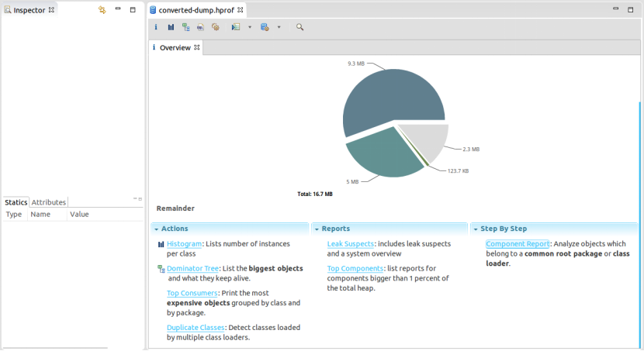Image resolution: width=644 pixels, height=351 pixels.
Task: Open the Component Report link
Action: (518, 244)
